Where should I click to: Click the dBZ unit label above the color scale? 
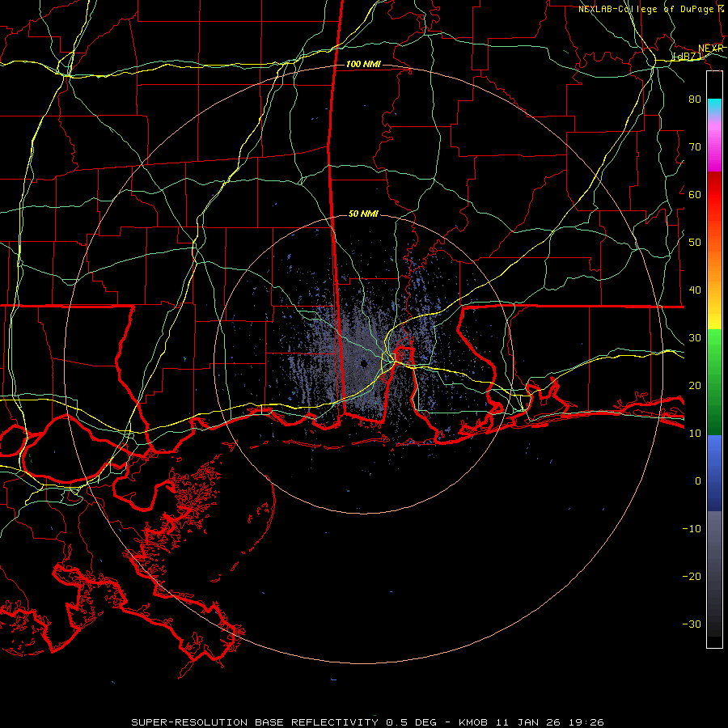pos(688,56)
